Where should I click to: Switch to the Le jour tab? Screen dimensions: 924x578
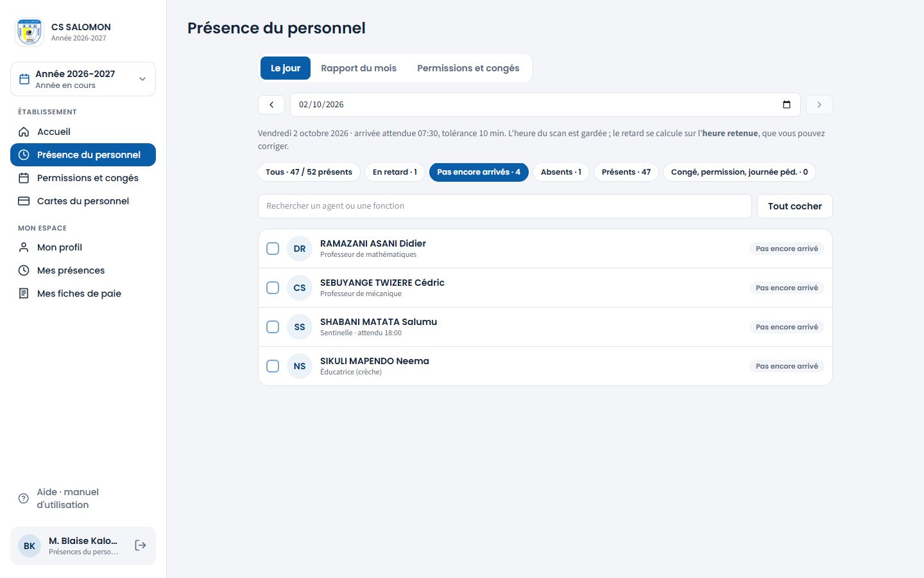tap(286, 68)
